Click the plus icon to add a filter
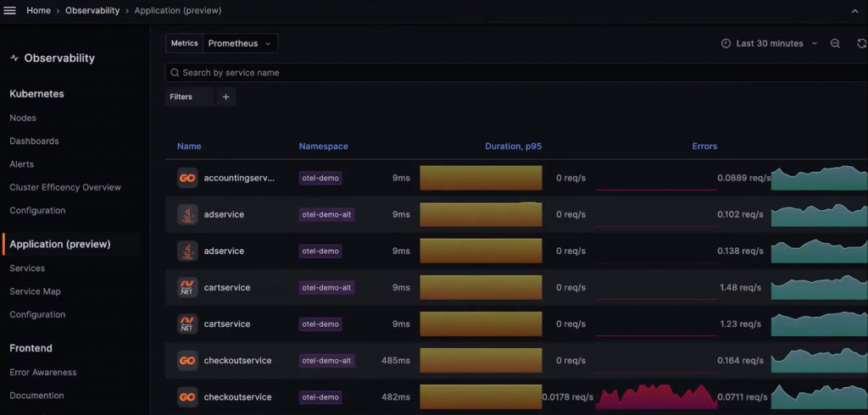 [x=225, y=97]
